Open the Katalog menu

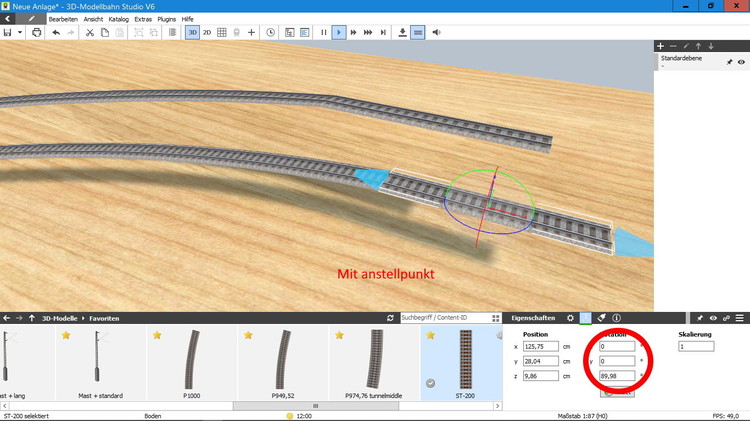(x=118, y=19)
